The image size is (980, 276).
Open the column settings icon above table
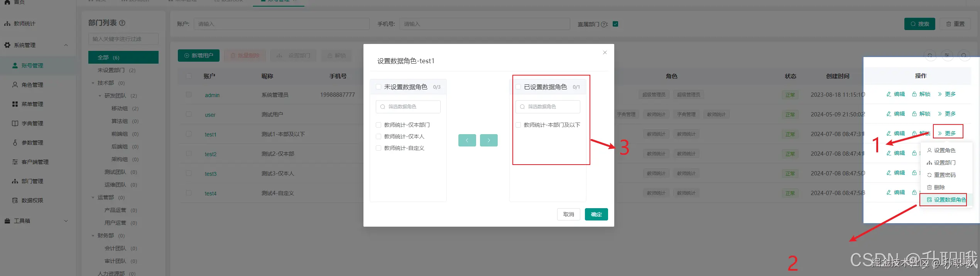(947, 56)
